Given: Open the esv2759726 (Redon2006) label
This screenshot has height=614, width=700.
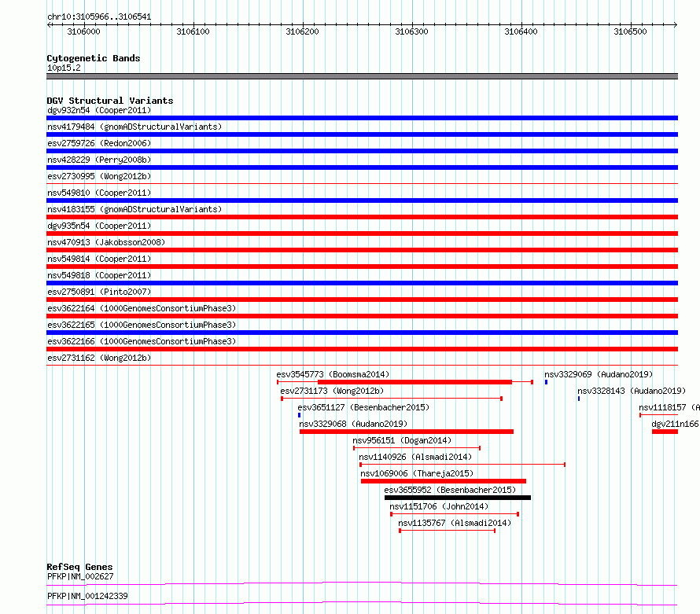Looking at the screenshot, I should tap(99, 143).
